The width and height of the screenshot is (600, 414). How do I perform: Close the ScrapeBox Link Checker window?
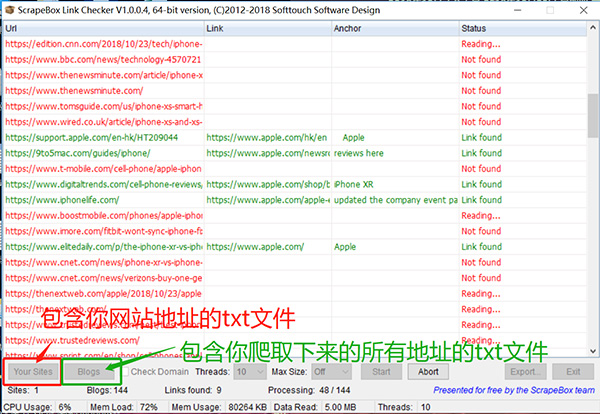(584, 10)
